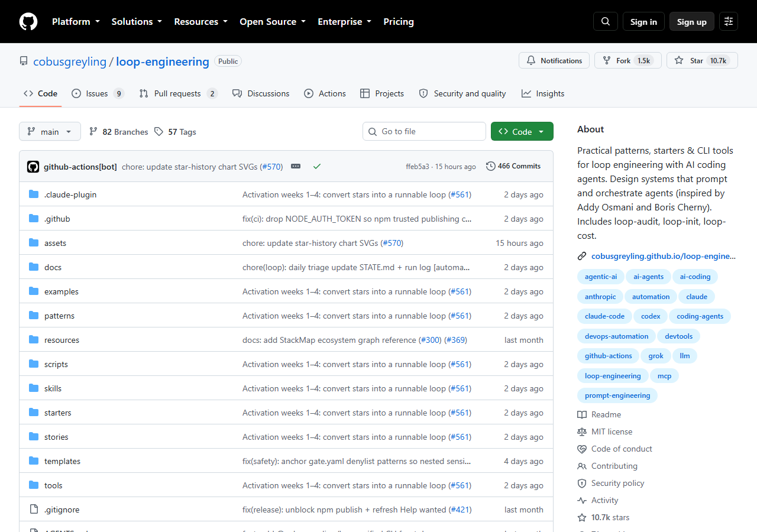Select the Code tab
This screenshot has height=532, width=757.
click(40, 93)
